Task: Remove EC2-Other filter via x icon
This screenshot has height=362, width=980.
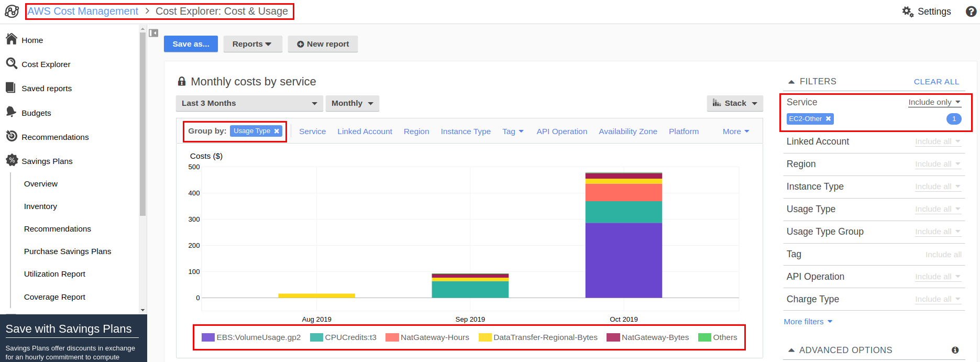Action: (828, 119)
